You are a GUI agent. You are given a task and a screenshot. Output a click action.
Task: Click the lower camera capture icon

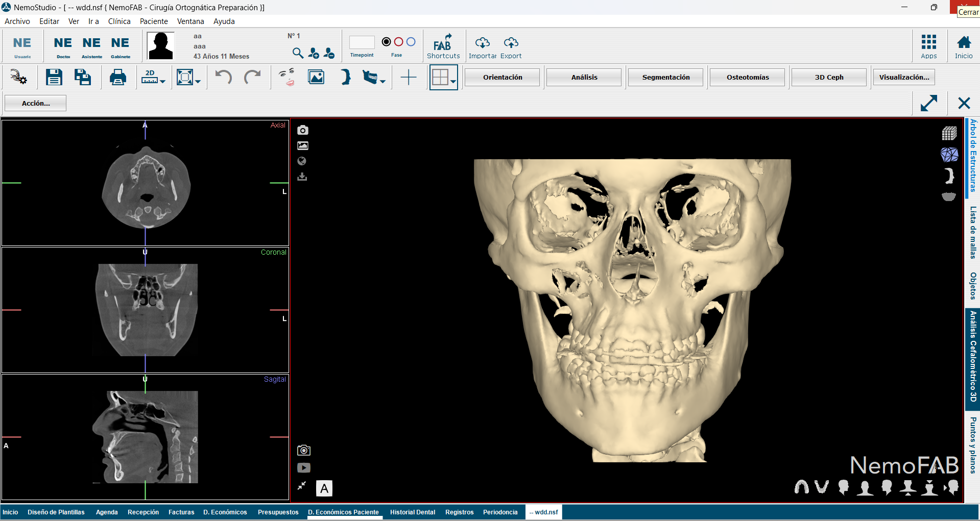pos(304,450)
